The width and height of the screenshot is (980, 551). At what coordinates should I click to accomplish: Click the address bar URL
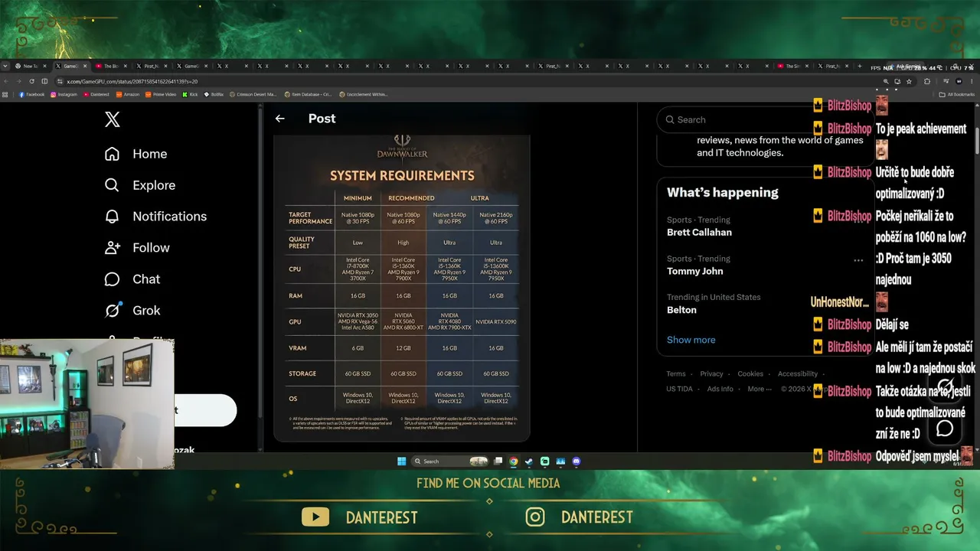132,81
